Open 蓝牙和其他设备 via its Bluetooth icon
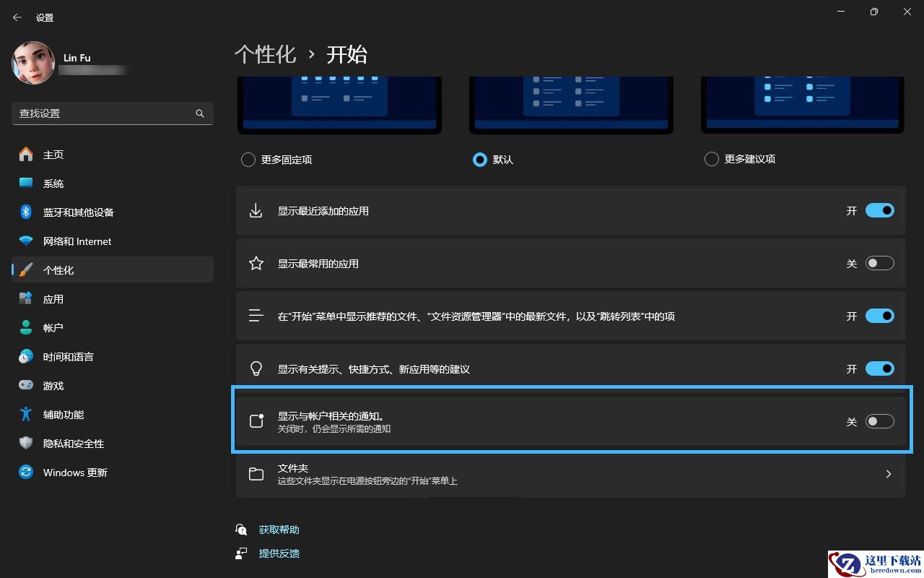Viewport: 924px width, 578px height. click(x=26, y=212)
